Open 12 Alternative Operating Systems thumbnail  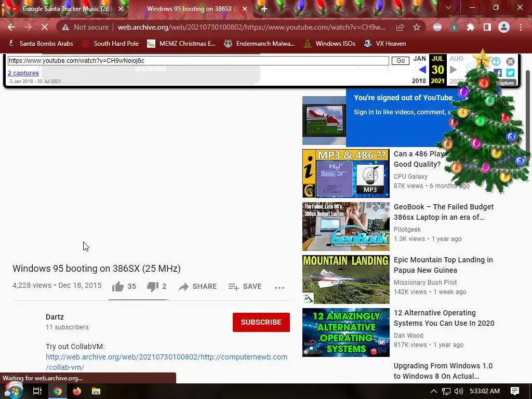[x=345, y=332]
